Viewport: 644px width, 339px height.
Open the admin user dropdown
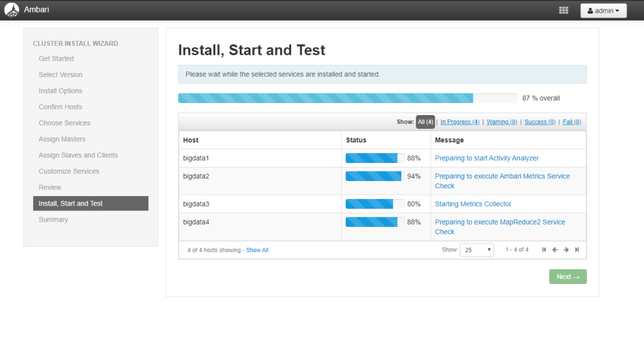(603, 11)
